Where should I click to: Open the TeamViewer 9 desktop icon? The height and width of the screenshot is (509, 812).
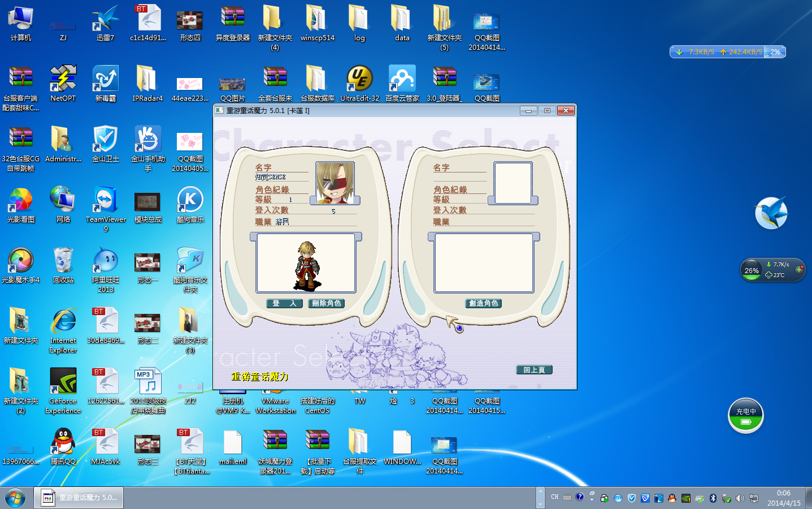coord(106,201)
